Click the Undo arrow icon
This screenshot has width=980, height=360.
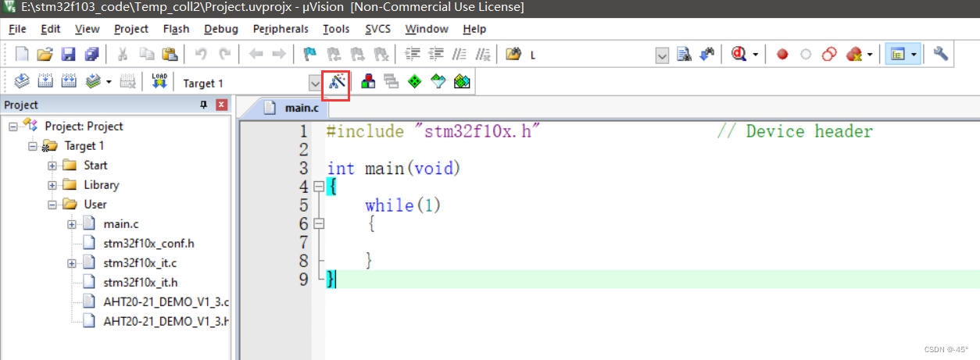tap(201, 55)
